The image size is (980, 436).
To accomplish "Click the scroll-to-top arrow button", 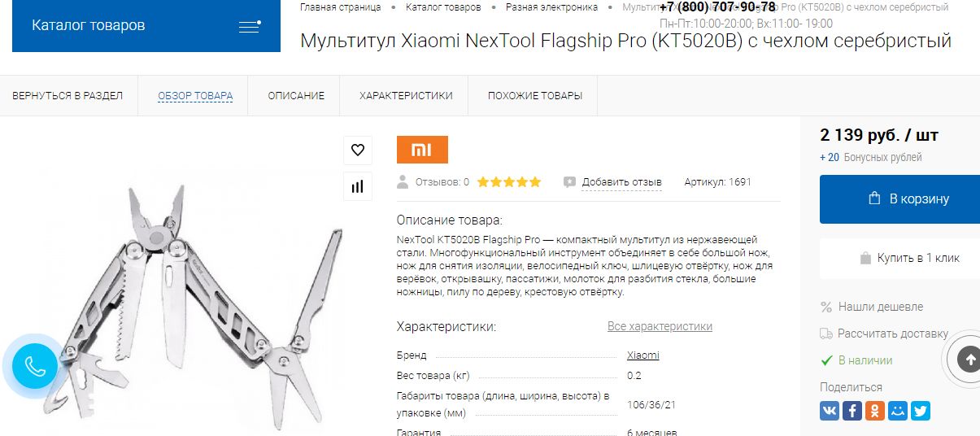I will pyautogui.click(x=968, y=360).
